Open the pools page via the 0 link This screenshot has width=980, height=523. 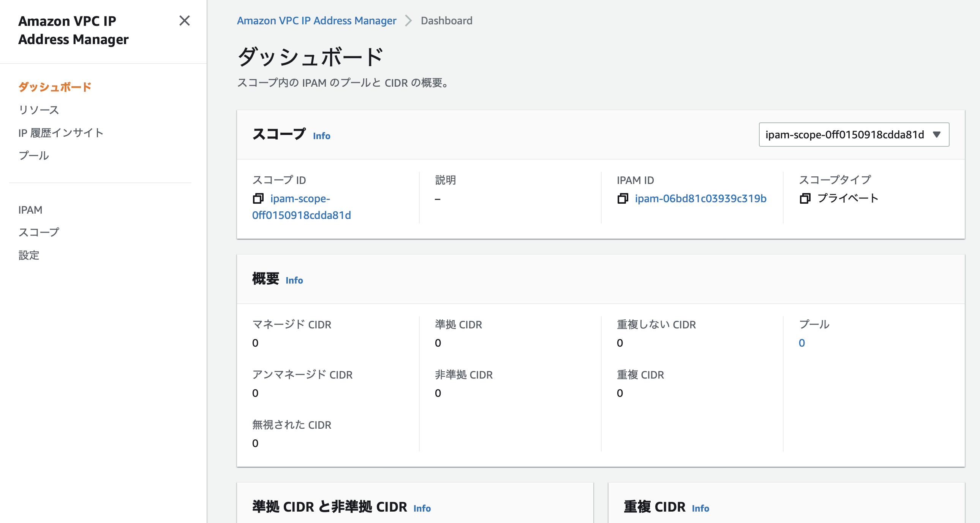[801, 343]
